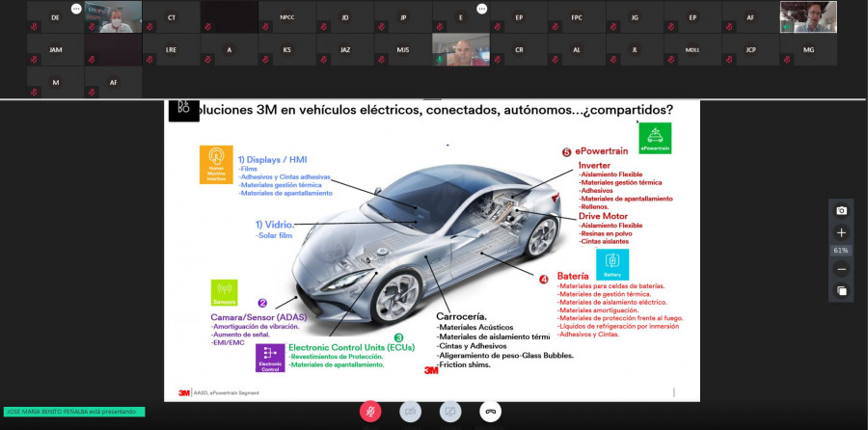Click the purple Electronic Control icon on the slide
The image size is (868, 430).
click(270, 358)
